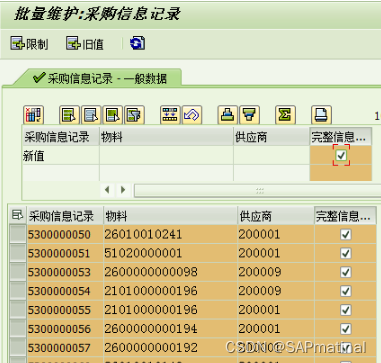Click info record cell 5300000056
The width and height of the screenshot is (381, 363).
pos(65,329)
